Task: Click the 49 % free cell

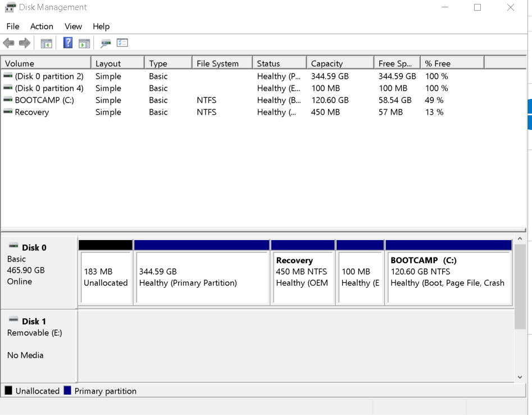Action: (x=434, y=100)
